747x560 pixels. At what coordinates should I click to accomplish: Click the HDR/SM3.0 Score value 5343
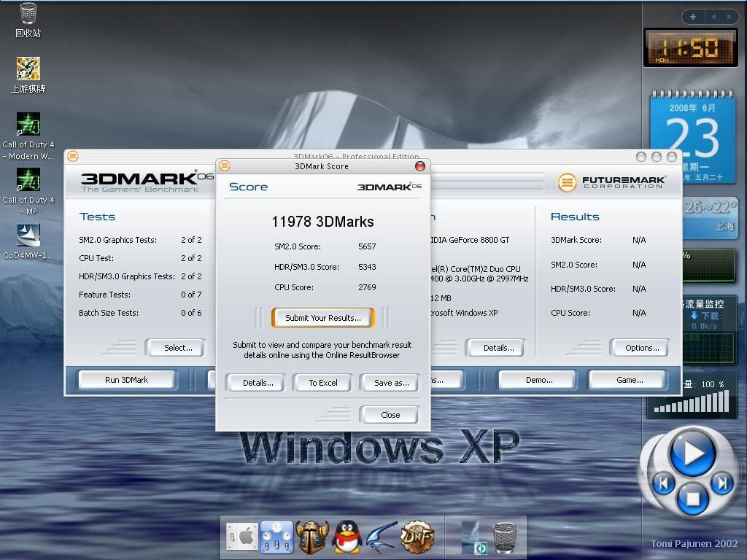pyautogui.click(x=367, y=267)
